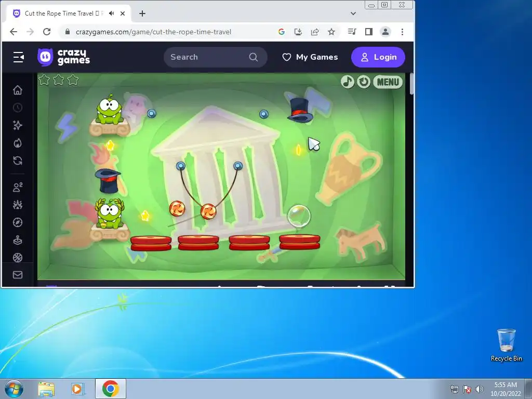532x399 pixels.
Task: Open Windows Media Player from taskbar
Action: 78,389
